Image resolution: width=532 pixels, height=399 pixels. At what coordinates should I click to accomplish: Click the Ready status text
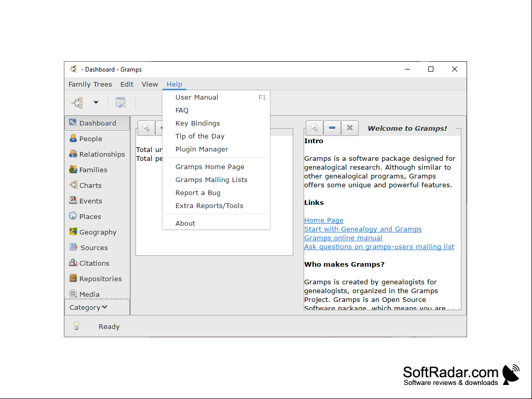pyautogui.click(x=109, y=326)
